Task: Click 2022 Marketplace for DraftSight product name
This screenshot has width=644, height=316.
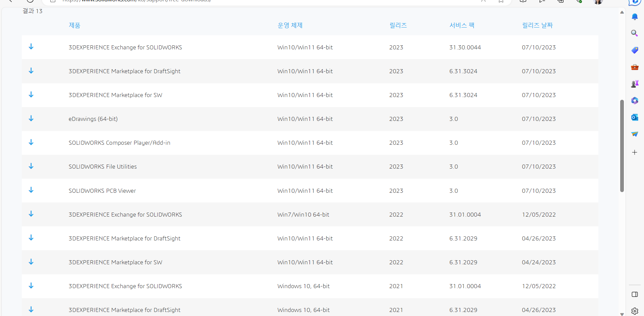Action: [124, 238]
